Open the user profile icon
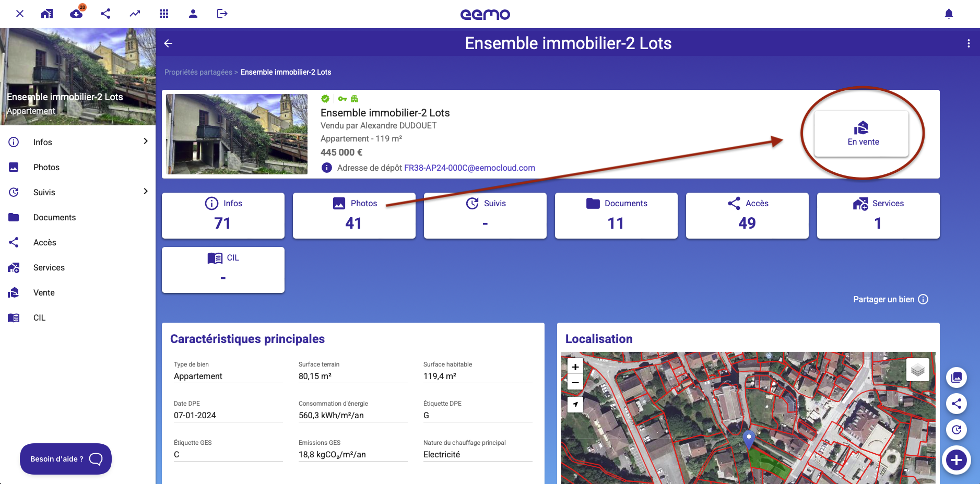The width and height of the screenshot is (980, 484). point(193,14)
